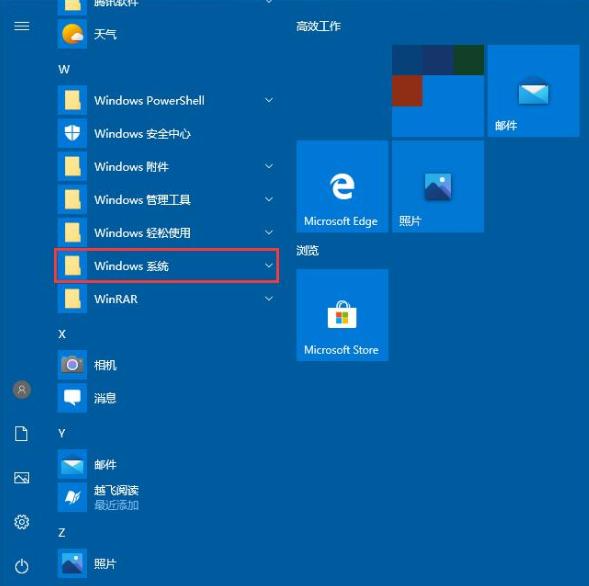Click the Windows PowerShell label text

[150, 100]
